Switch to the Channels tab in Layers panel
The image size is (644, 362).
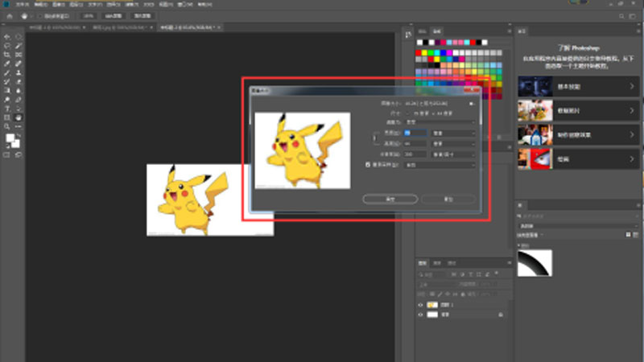pos(437,263)
